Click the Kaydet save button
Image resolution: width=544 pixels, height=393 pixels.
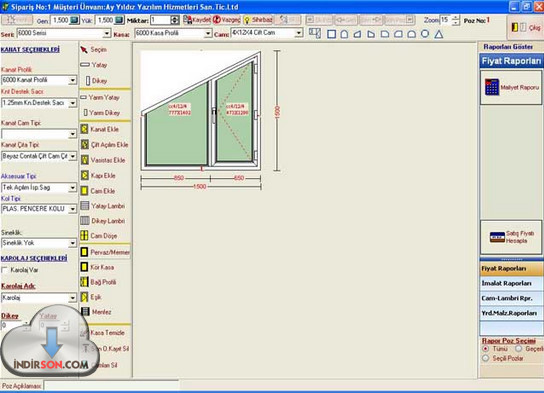click(197, 20)
